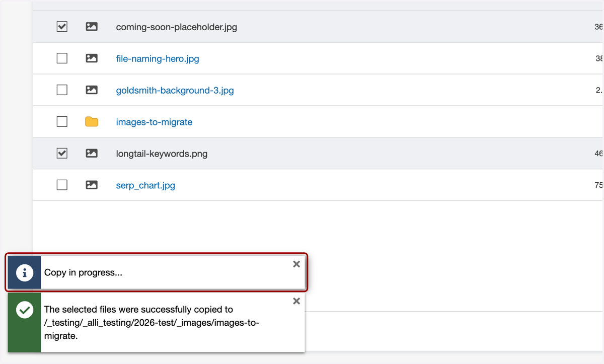Click the successfully copied message text

coord(152,323)
